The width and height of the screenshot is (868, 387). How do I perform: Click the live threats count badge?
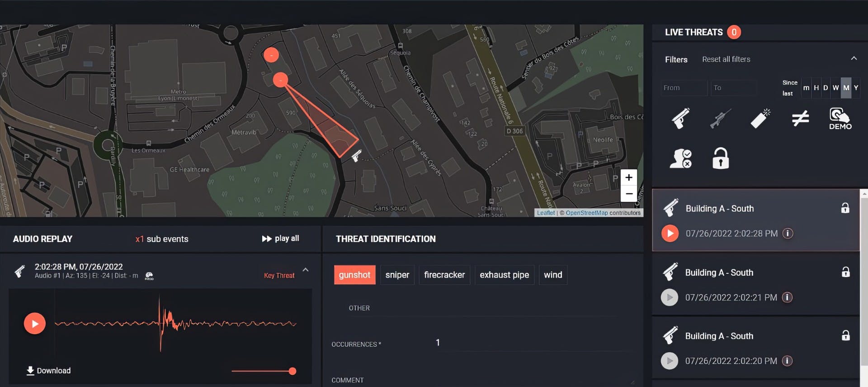tap(734, 32)
